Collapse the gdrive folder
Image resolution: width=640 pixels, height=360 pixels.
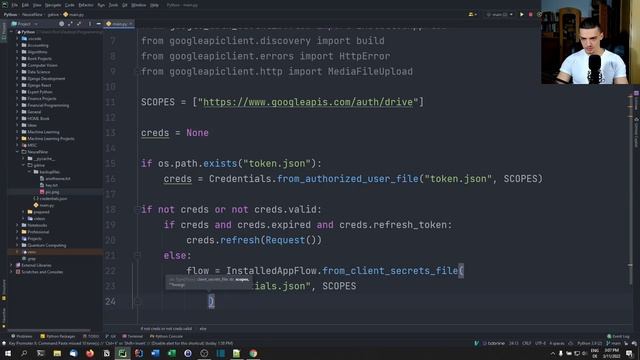(24, 165)
